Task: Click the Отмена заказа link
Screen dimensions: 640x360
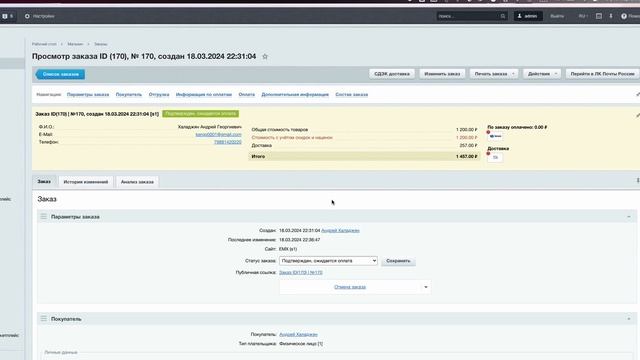Action: [350, 287]
